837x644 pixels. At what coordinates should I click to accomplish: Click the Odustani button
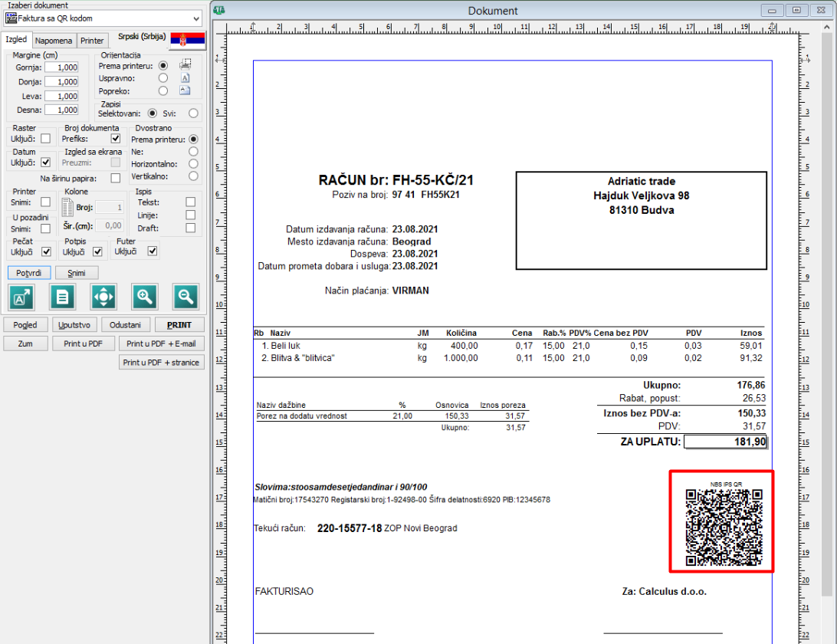(x=125, y=324)
